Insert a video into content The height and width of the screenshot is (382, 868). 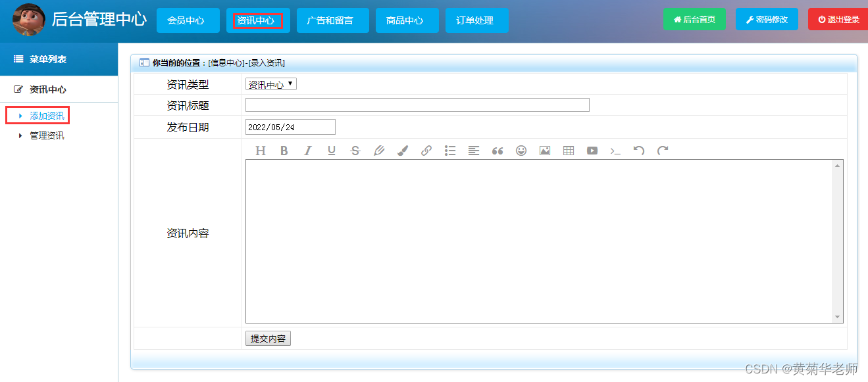[592, 151]
